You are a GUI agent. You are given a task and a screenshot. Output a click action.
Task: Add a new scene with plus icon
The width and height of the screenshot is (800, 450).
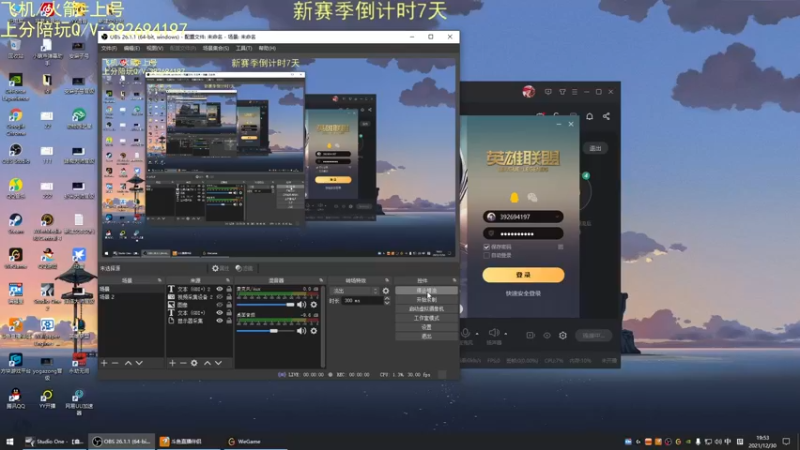104,363
